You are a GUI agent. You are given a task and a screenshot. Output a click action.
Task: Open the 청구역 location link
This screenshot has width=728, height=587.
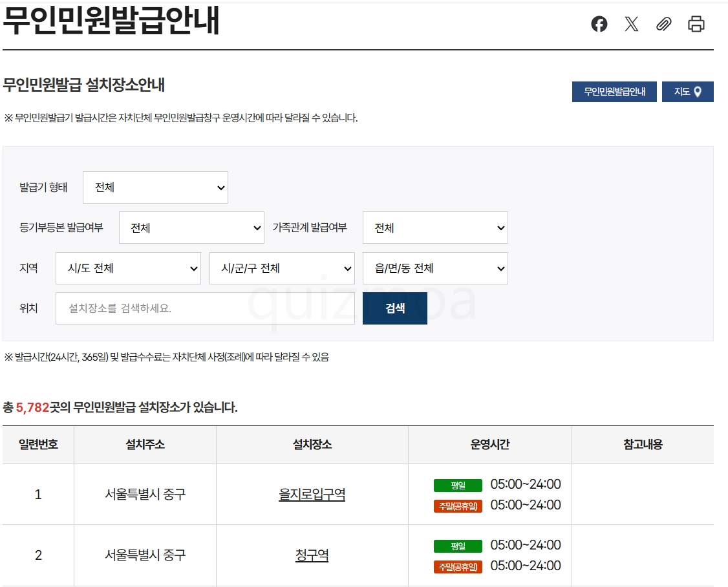312,555
